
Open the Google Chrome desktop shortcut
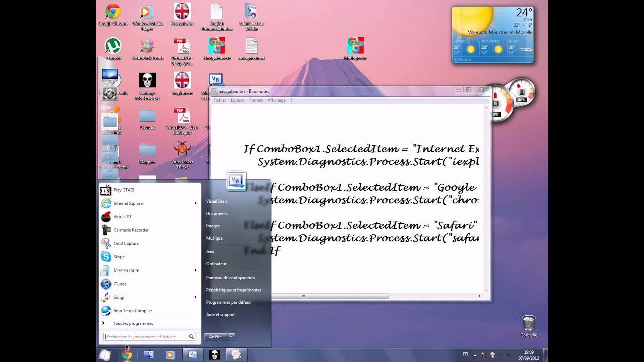tap(113, 15)
